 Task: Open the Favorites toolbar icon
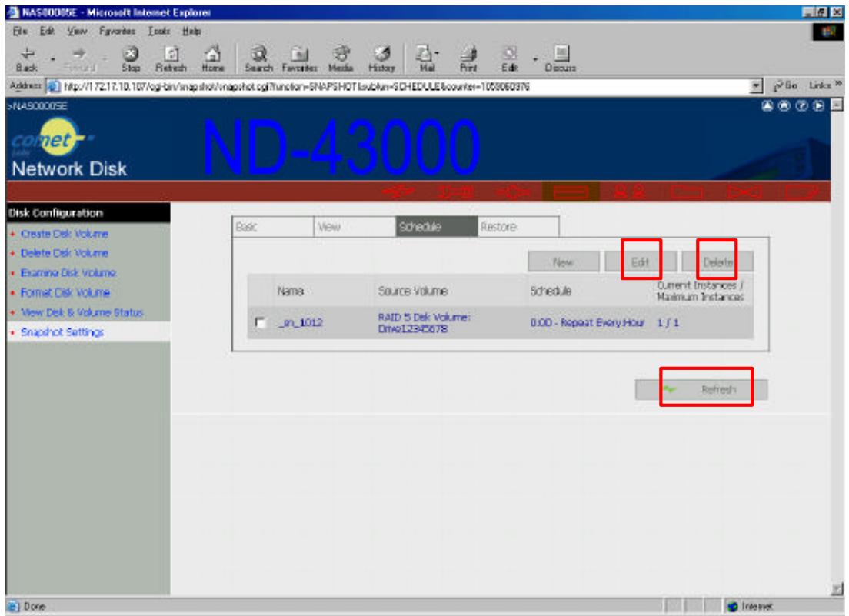pos(299,59)
